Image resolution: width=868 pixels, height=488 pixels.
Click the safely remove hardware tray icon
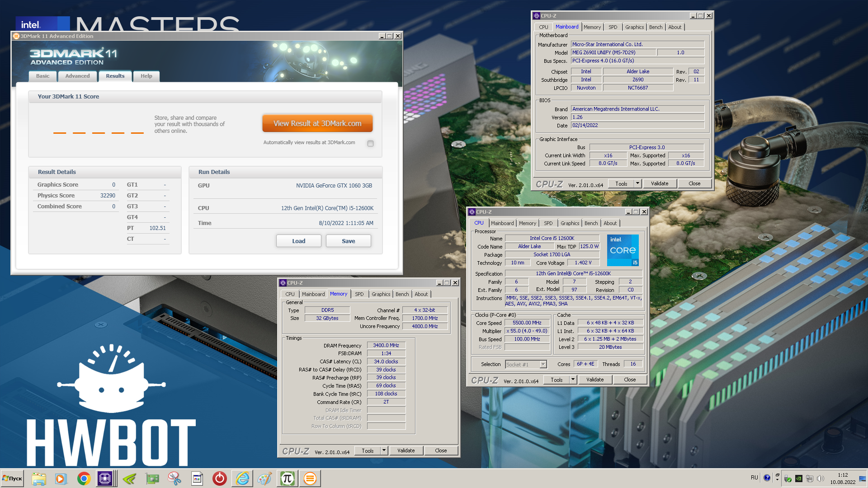(788, 479)
